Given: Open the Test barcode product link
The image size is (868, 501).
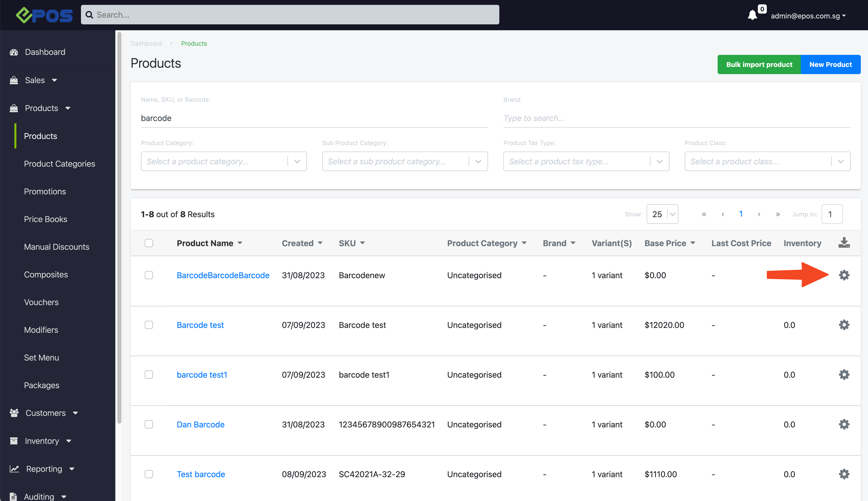Looking at the screenshot, I should (201, 474).
